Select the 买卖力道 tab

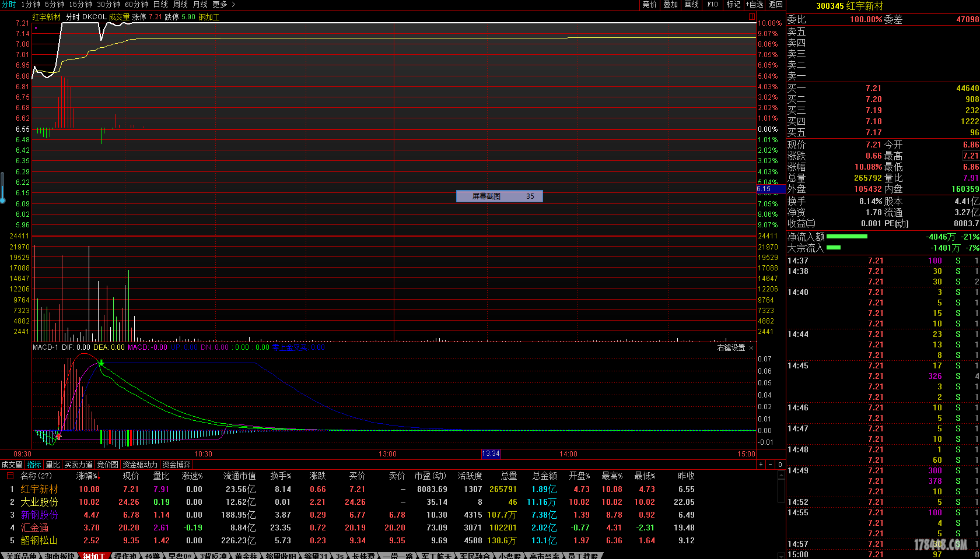(x=78, y=465)
